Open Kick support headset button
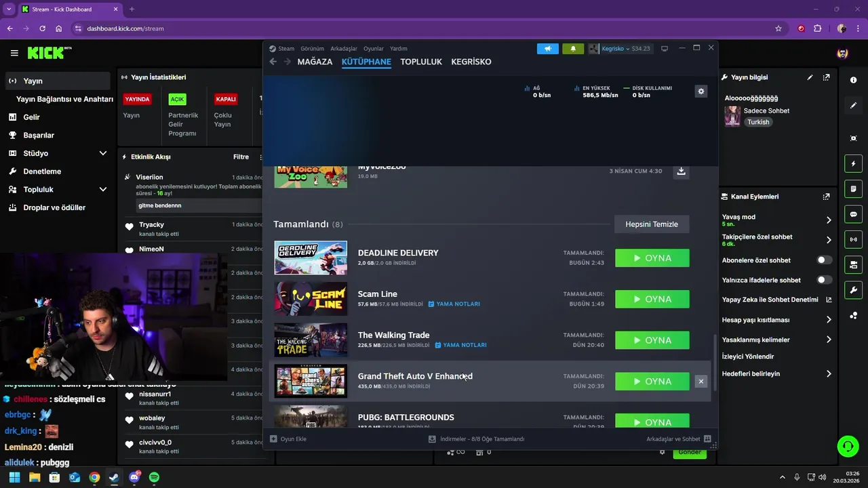Image resolution: width=868 pixels, height=488 pixels. (848, 446)
